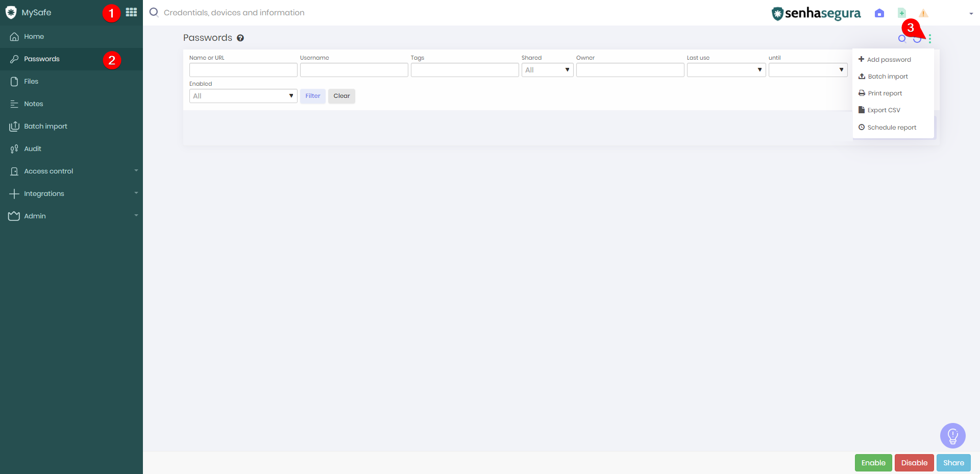Click the green Enable button
Image resolution: width=980 pixels, height=474 pixels.
click(873, 463)
